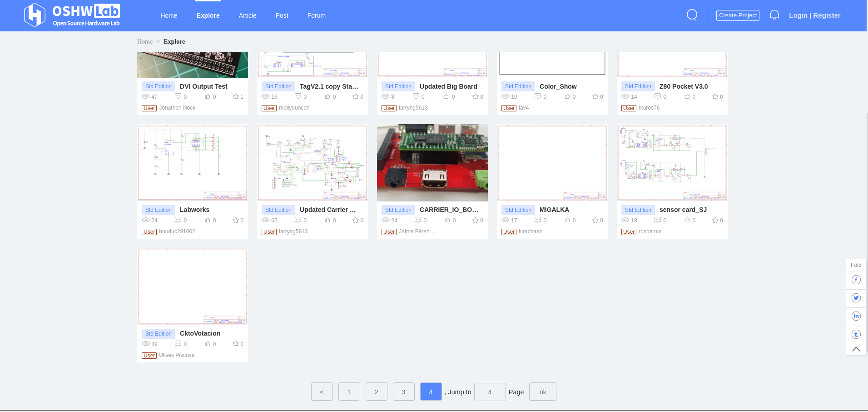Share via the LinkedIn icon

click(856, 316)
